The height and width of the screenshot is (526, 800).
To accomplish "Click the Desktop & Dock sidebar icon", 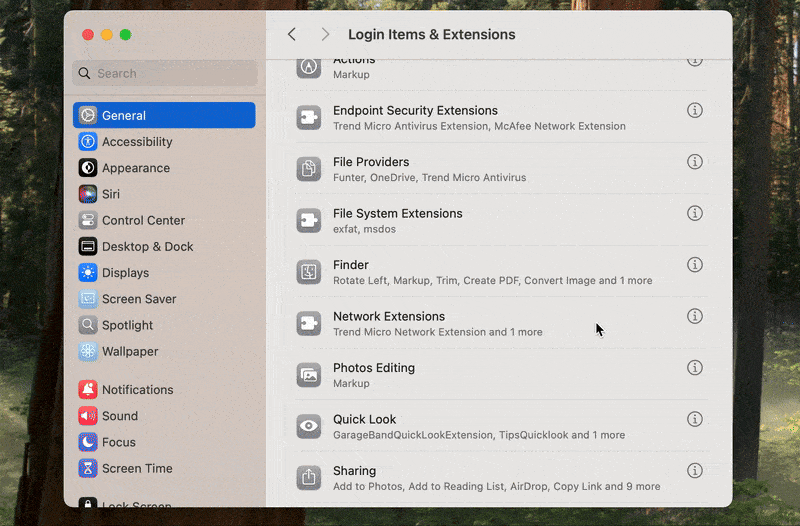I will click(x=88, y=246).
